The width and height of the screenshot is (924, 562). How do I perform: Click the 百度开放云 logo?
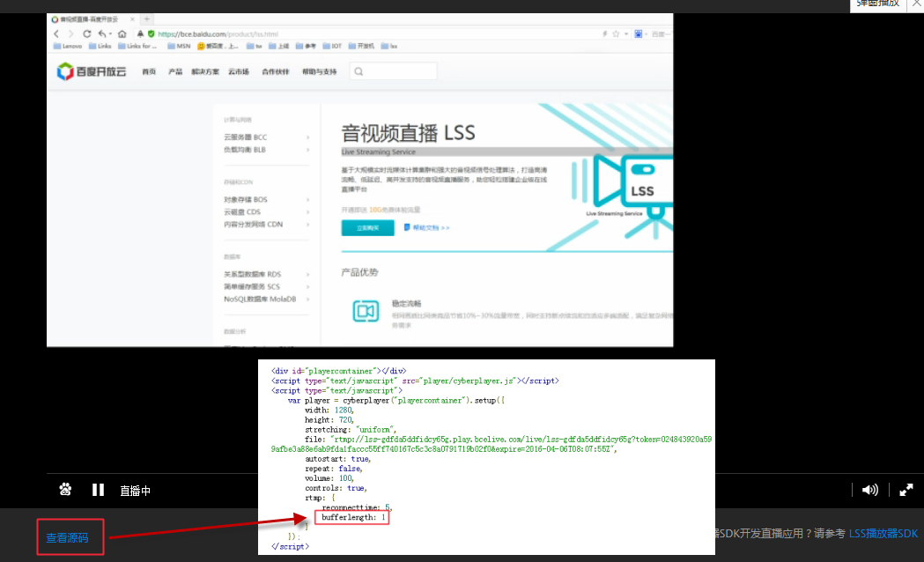pyautogui.click(x=92, y=71)
